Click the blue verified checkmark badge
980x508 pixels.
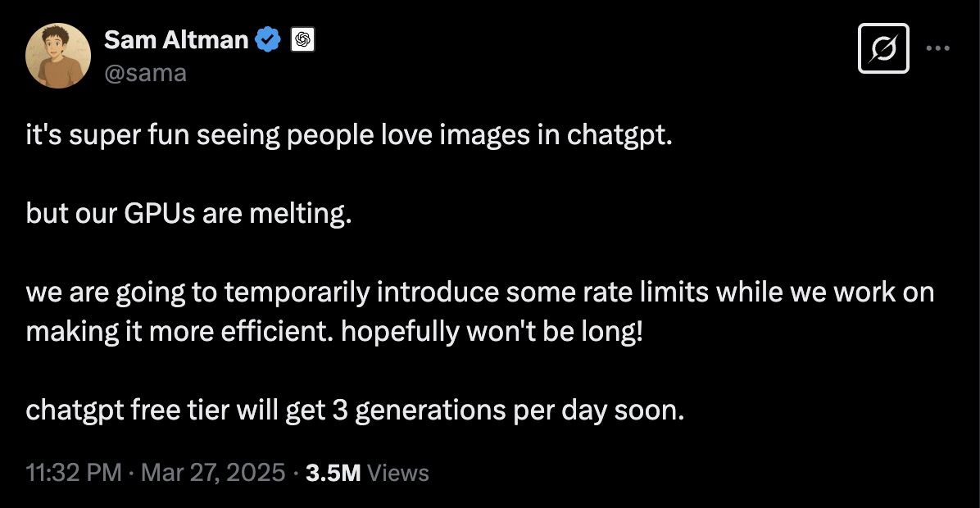[268, 40]
